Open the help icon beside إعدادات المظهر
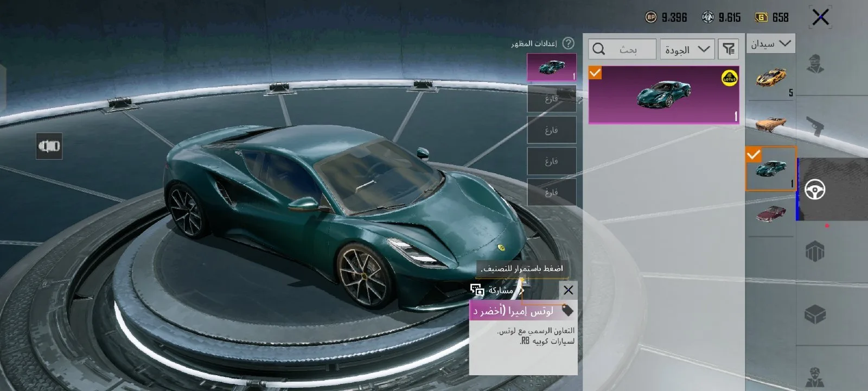Image resolution: width=868 pixels, height=391 pixels. 568,43
